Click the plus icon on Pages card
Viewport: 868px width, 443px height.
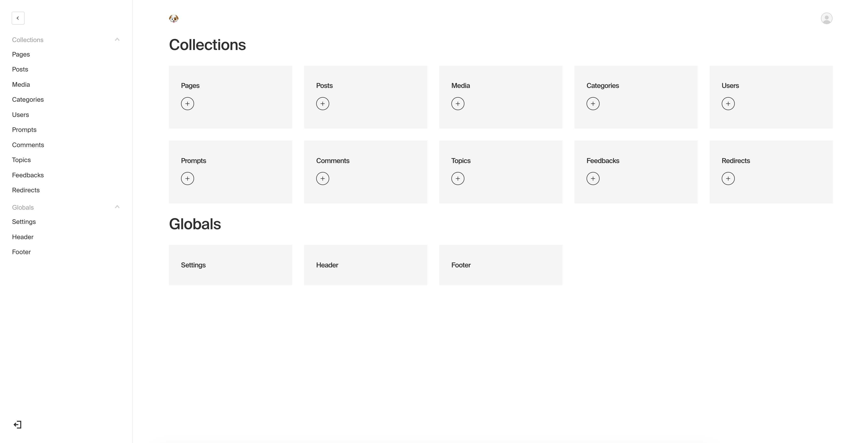click(x=187, y=103)
